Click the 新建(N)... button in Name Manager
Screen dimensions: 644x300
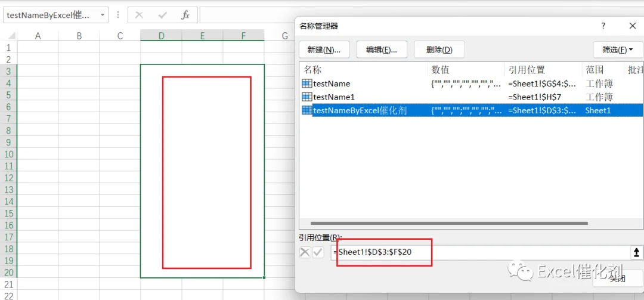pos(324,50)
